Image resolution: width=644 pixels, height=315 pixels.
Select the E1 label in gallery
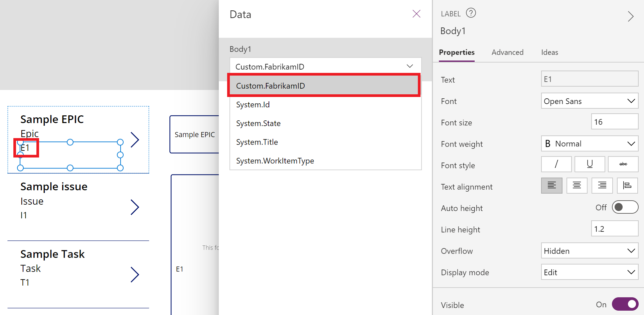(25, 148)
